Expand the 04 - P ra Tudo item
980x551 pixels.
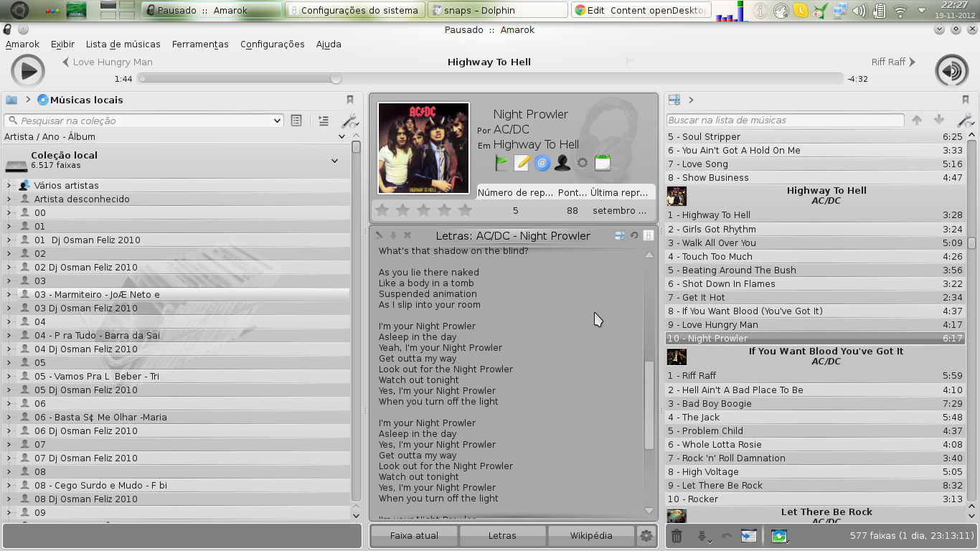tap(9, 335)
